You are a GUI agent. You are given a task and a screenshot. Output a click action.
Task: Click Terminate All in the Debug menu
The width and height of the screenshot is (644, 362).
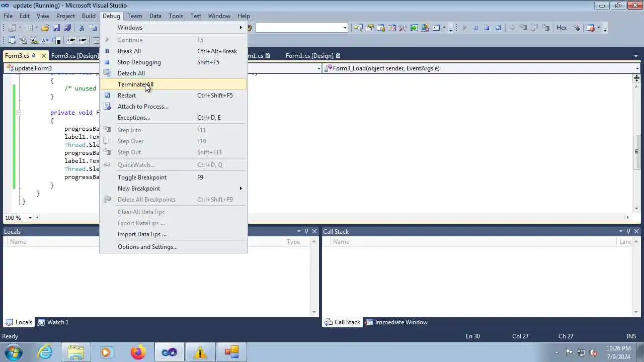click(x=174, y=84)
